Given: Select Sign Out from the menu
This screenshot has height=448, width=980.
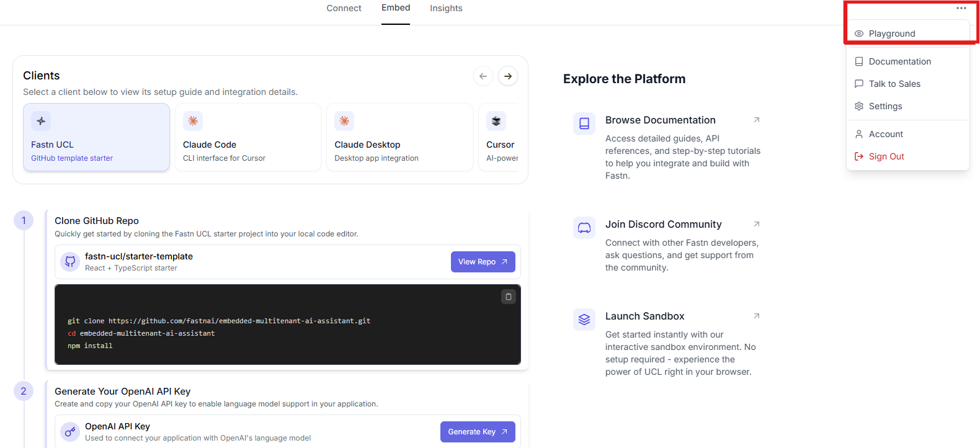Looking at the screenshot, I should point(908,156).
